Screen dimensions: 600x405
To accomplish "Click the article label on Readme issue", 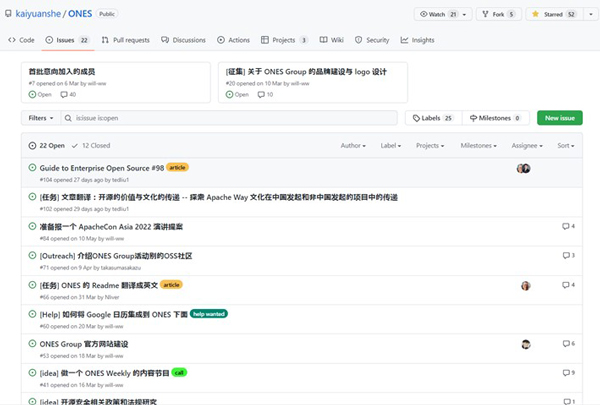I will click(x=171, y=285).
